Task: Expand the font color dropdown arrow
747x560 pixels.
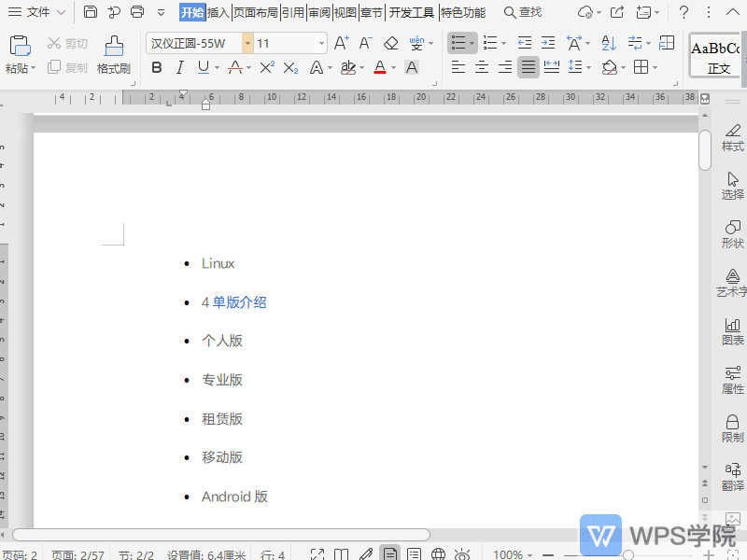Action: click(x=394, y=67)
